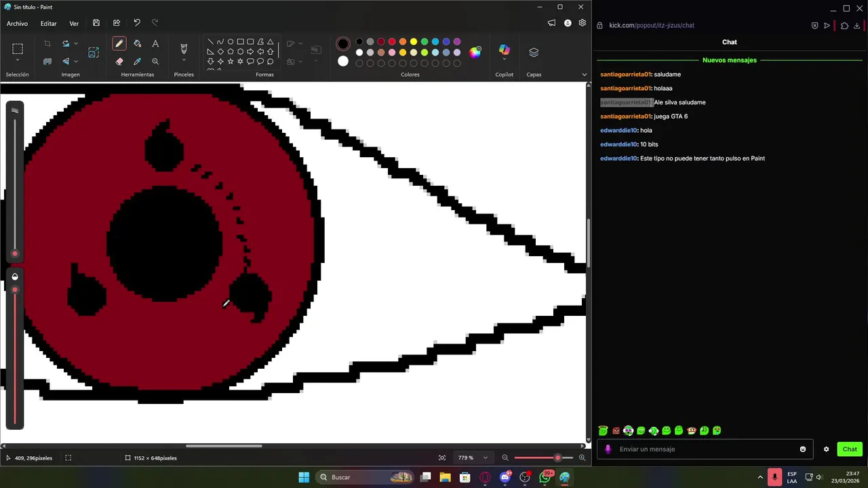Open the Edit colors wheel
The width and height of the screenshot is (868, 488).
475,52
